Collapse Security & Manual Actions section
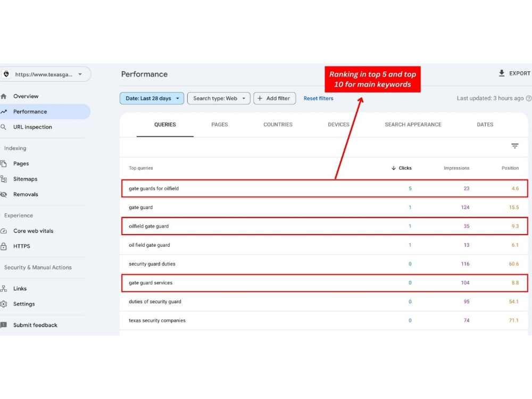The height and width of the screenshot is (399, 532). (38, 268)
